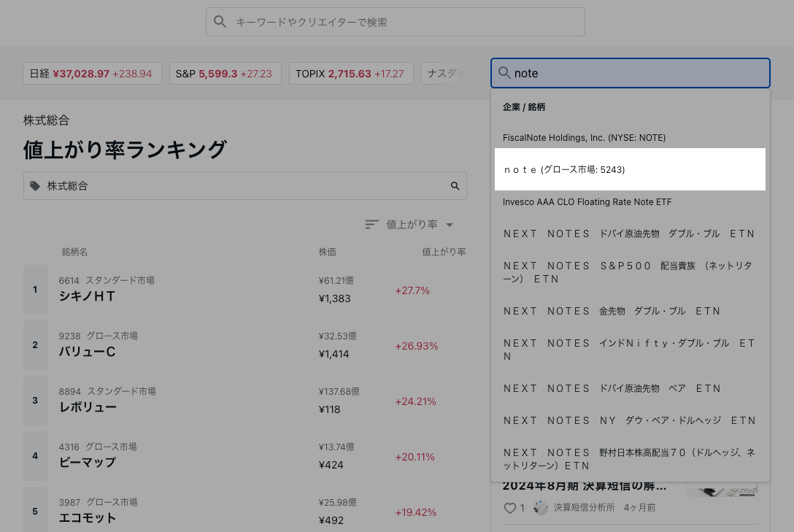This screenshot has width=794, height=532.
Task: Select the ｎｏｔｅ (グロース市場: 5243) suggestion
Action: (x=630, y=169)
